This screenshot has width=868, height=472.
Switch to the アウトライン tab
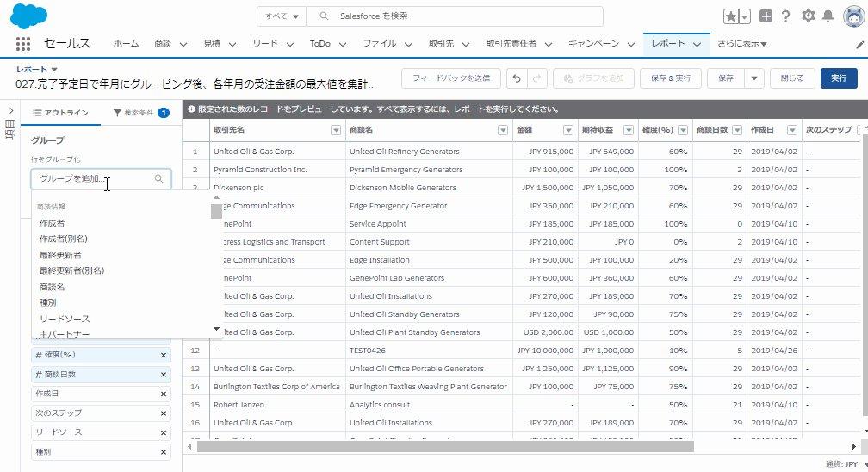(60, 113)
